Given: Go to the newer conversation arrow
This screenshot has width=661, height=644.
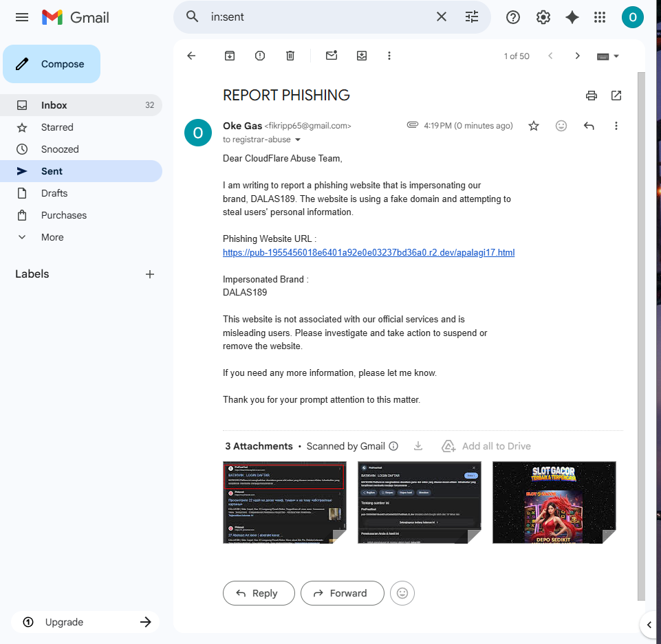Looking at the screenshot, I should click(x=550, y=56).
